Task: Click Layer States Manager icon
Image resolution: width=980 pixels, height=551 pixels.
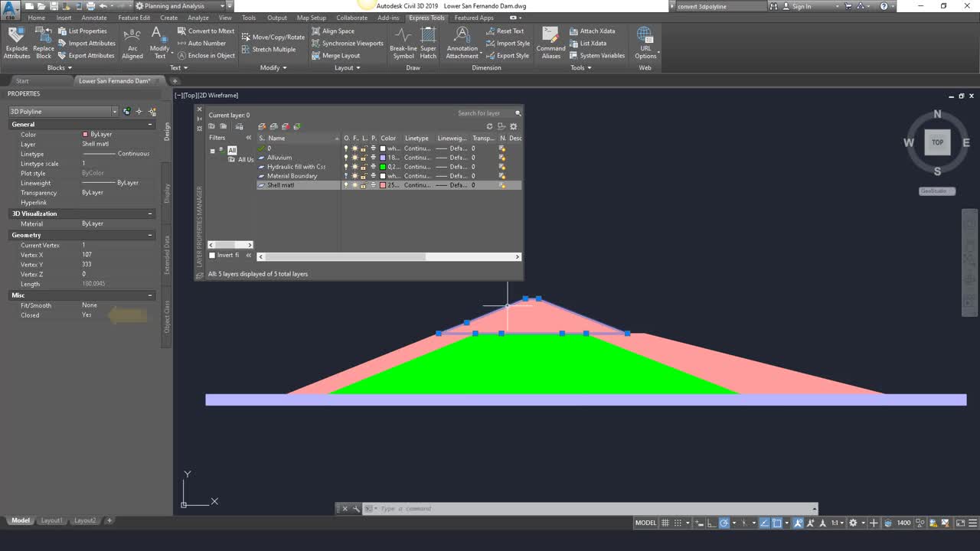Action: pyautogui.click(x=240, y=126)
